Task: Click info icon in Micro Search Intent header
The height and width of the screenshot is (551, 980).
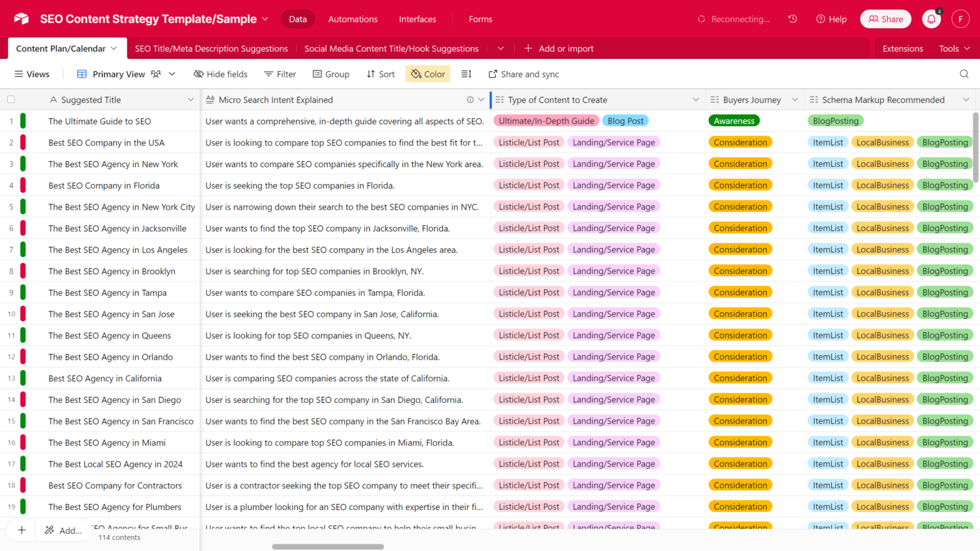Action: [470, 100]
